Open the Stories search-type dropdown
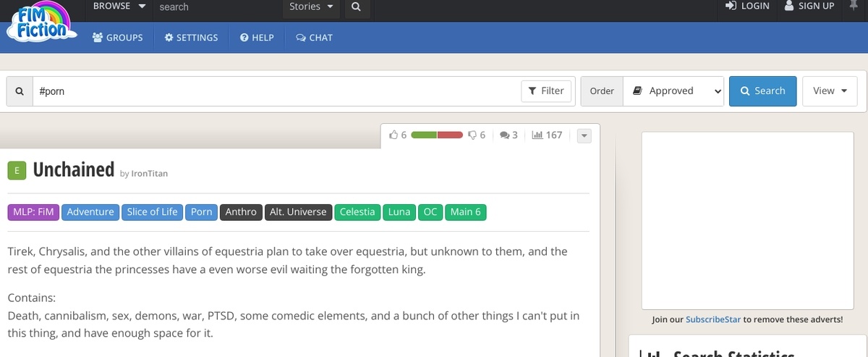Image resolution: width=868 pixels, height=357 pixels. pyautogui.click(x=311, y=7)
